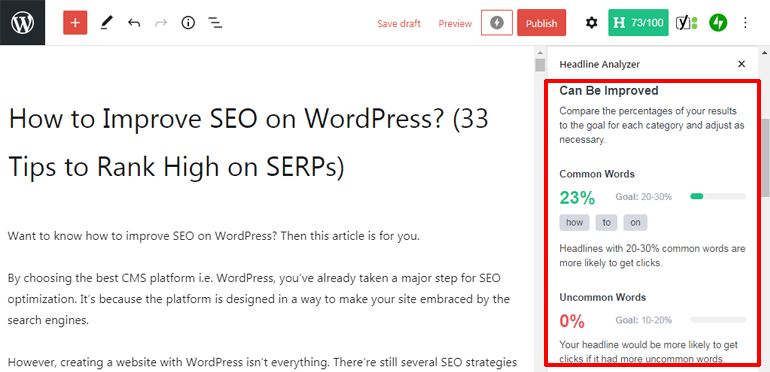The height and width of the screenshot is (372, 770).
Task: Click the green Jetpack lightning icon
Action: pyautogui.click(x=718, y=23)
